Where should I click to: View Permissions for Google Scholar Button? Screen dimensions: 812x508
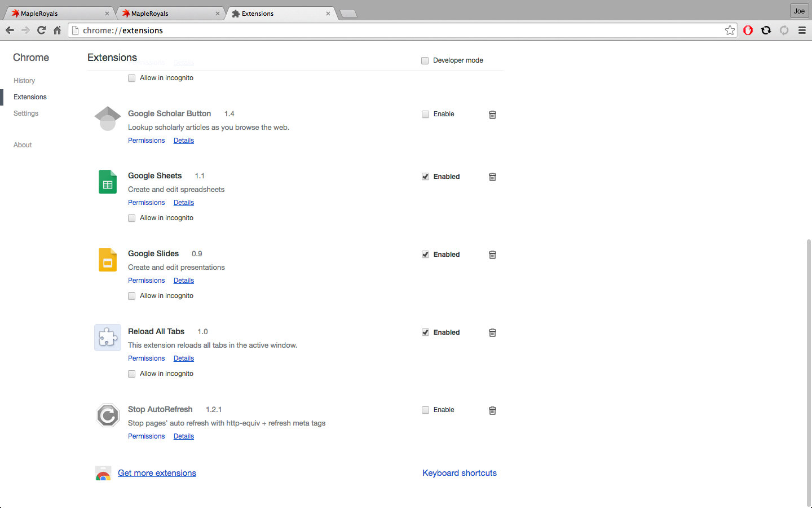[147, 141]
